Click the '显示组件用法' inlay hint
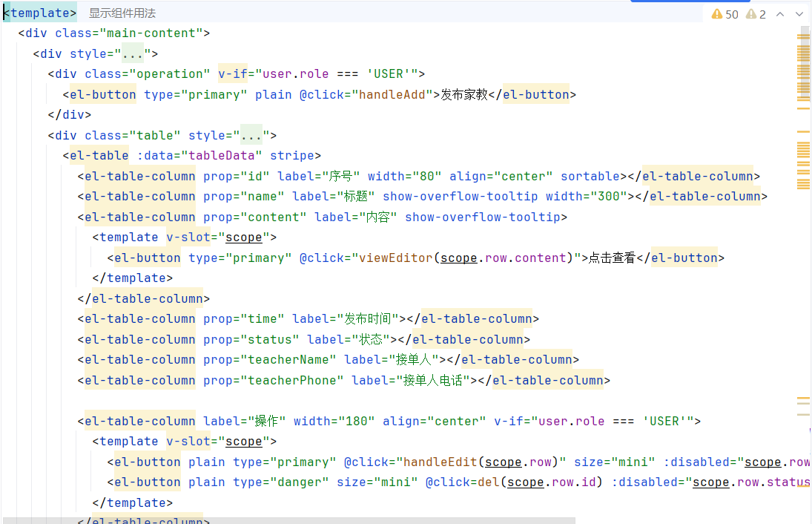 pyautogui.click(x=122, y=13)
